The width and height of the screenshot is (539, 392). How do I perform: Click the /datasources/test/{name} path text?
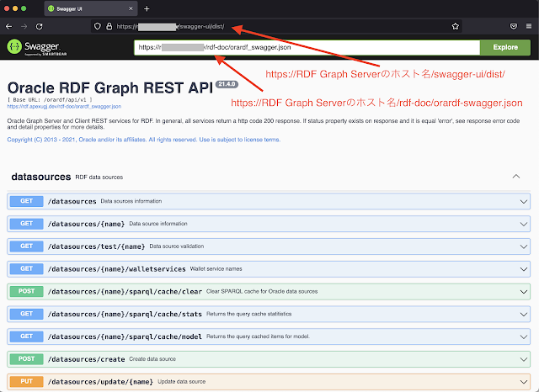click(97, 246)
